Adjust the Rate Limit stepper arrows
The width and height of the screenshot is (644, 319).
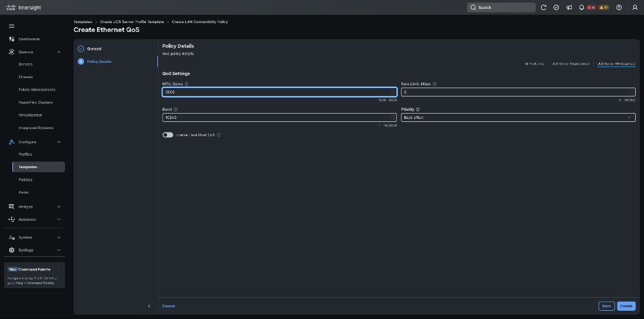pyautogui.click(x=632, y=92)
